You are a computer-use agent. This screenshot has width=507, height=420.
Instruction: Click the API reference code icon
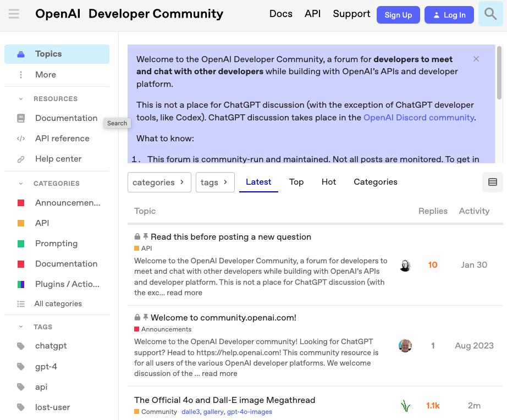coord(21,139)
